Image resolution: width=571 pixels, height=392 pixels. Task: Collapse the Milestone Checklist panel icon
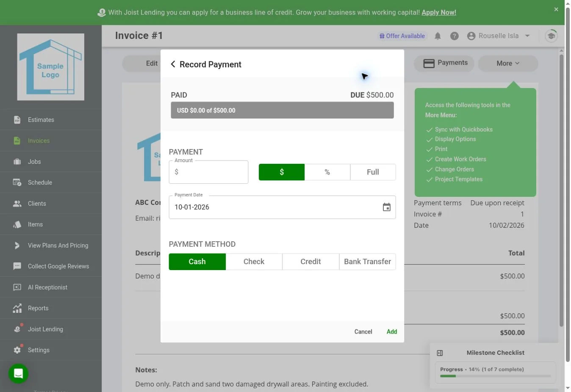coord(440,353)
